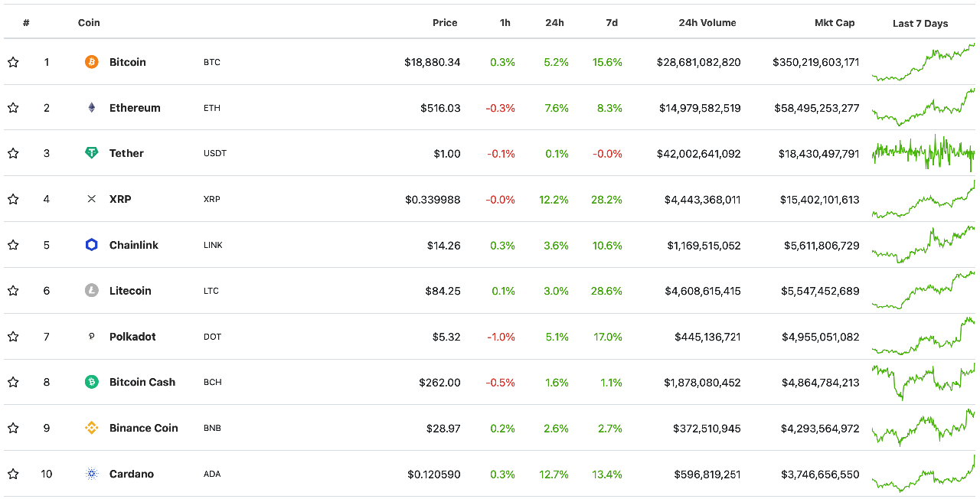Open Binance Coin's 7-day sparkline chart
The width and height of the screenshot is (980, 499).
coord(923,428)
